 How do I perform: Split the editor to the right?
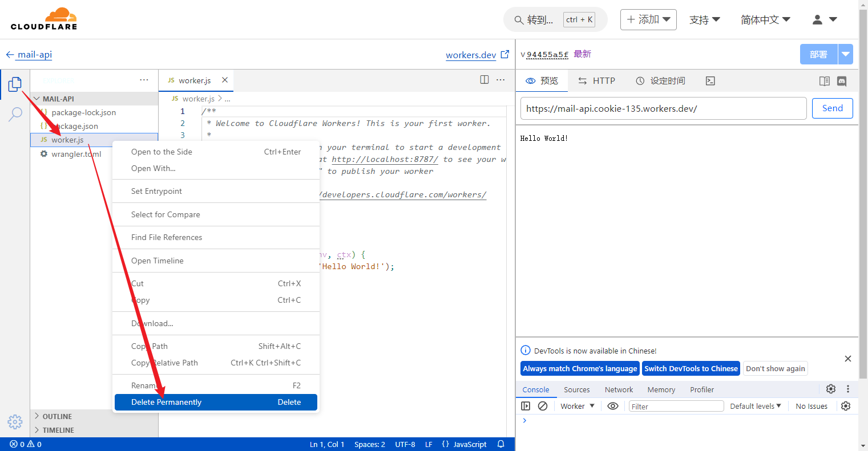coord(484,80)
